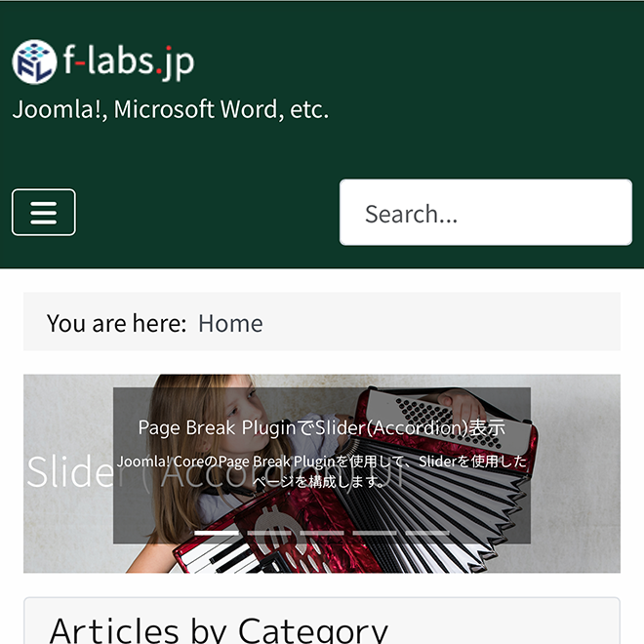The height and width of the screenshot is (644, 644).
Task: Jump to the second carousel slide indicator
Action: [x=268, y=533]
